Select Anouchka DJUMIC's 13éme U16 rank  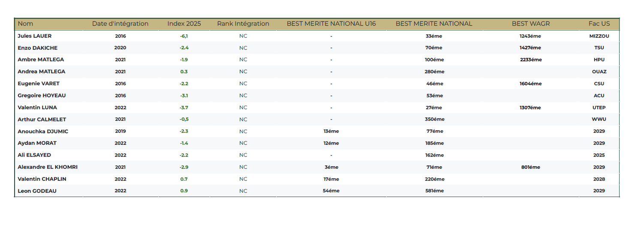(331, 131)
